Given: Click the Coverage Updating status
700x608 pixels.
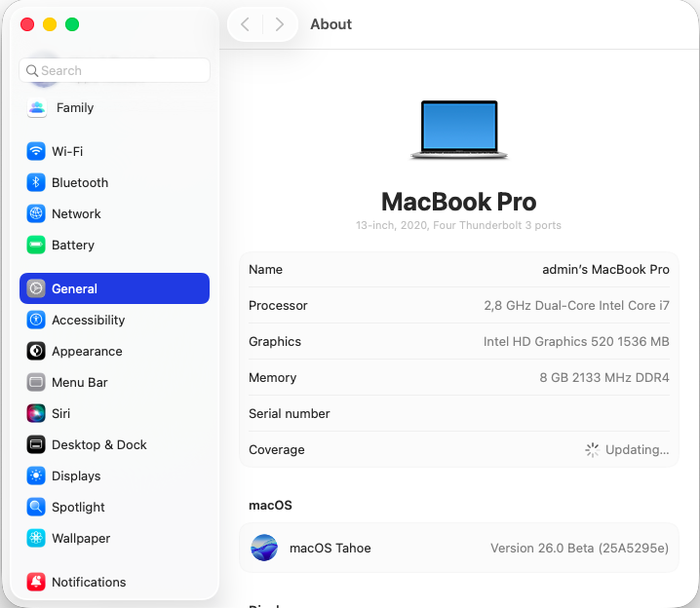Looking at the screenshot, I should 637,449.
